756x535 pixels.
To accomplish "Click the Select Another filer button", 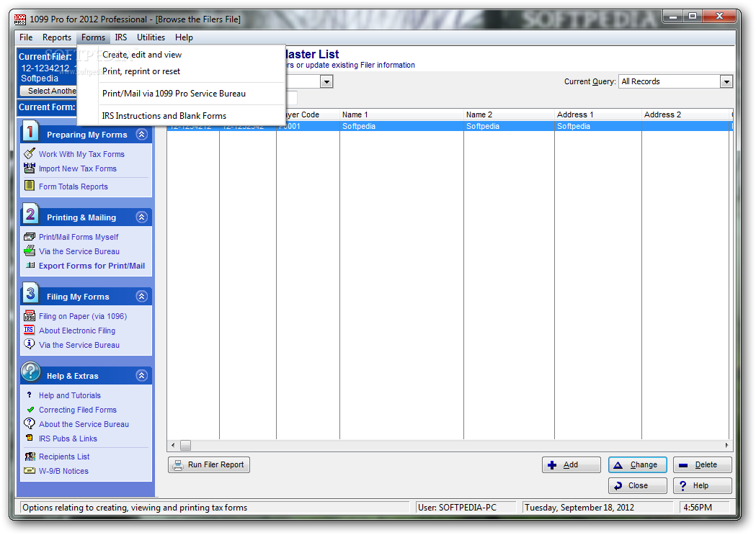I will (48, 91).
